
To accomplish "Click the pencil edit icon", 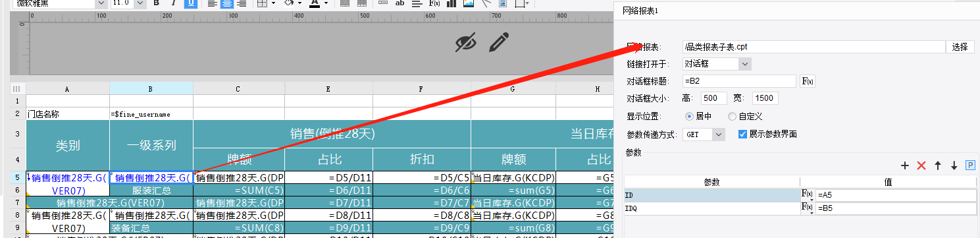I will pos(500,42).
